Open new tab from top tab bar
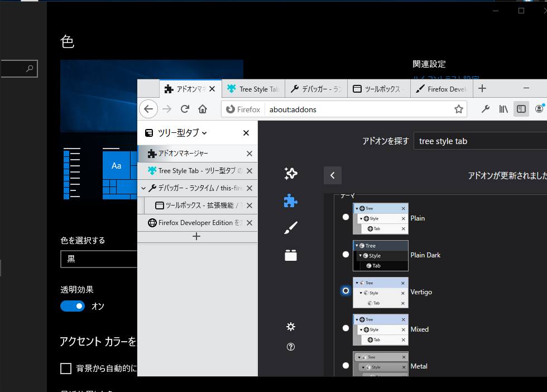This screenshot has width=547, height=392. [482, 89]
